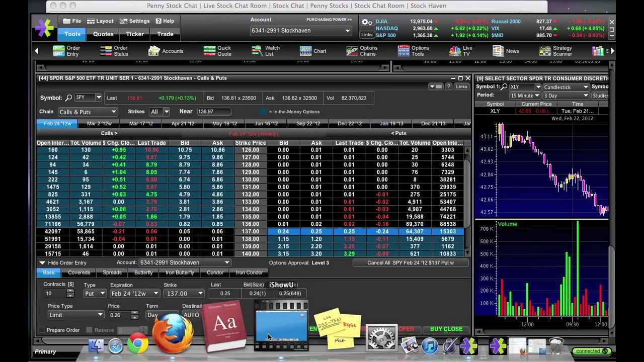
Task: Open the Help menu
Action: [165, 21]
